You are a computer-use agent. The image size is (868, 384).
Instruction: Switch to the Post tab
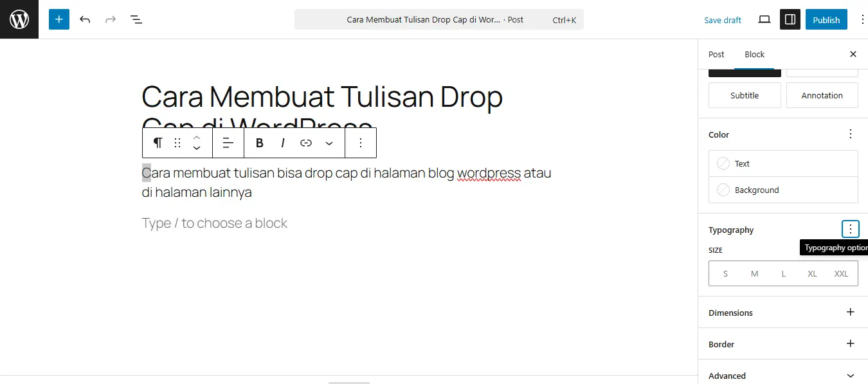[x=716, y=55]
